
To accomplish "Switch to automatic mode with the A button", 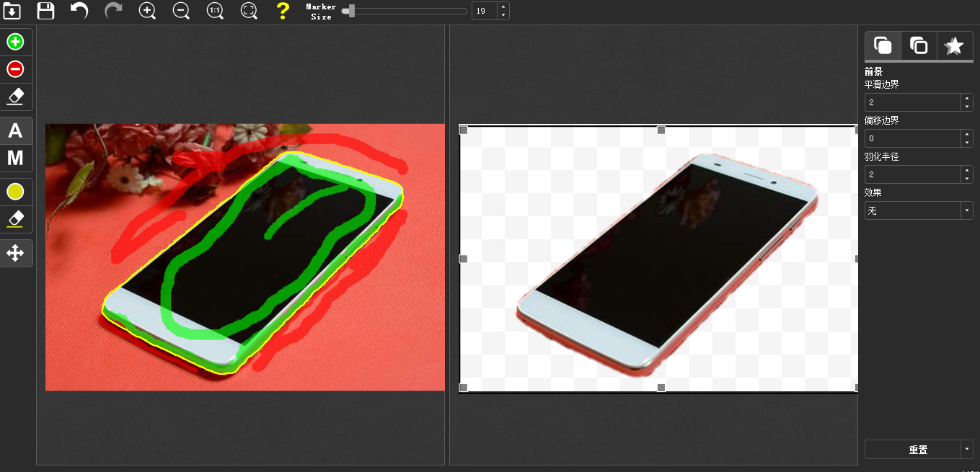I will click(x=15, y=130).
